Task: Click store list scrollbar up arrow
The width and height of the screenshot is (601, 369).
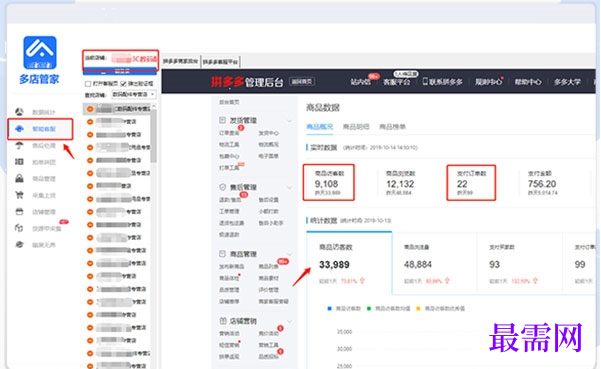Action: click(154, 106)
